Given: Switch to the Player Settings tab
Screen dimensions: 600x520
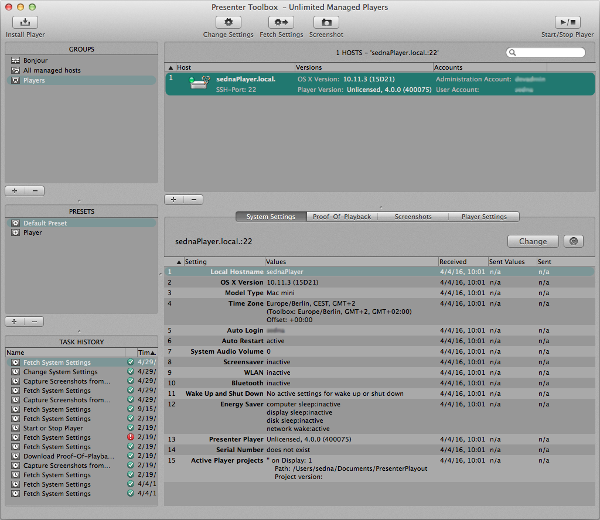Looking at the screenshot, I should coord(484,217).
